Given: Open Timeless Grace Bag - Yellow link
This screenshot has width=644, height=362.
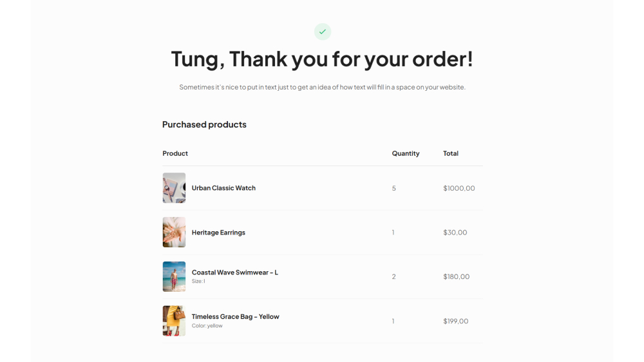Looking at the screenshot, I should (235, 317).
